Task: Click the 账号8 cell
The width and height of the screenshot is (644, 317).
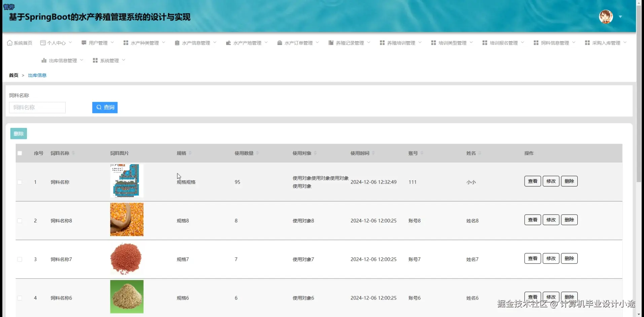Action: (415, 221)
